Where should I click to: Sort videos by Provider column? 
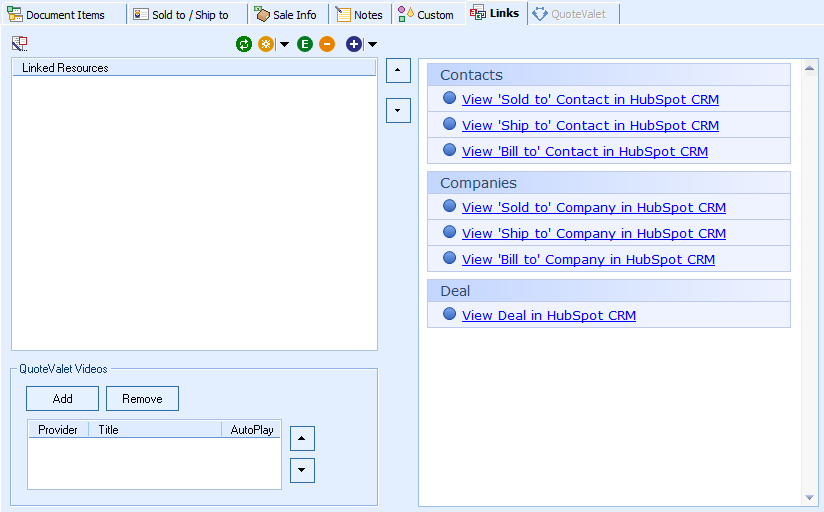58,429
